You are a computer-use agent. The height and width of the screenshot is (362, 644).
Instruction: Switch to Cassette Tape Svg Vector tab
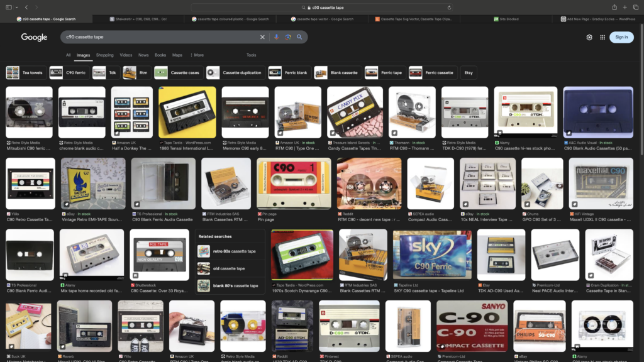pos(414,19)
